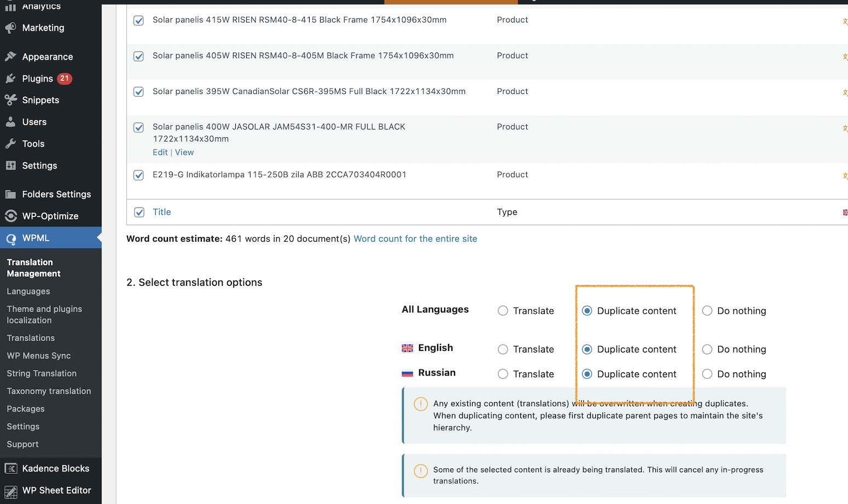Uncheck the RISEN RSM40-8-415 product checkbox
The width and height of the screenshot is (848, 504).
(x=139, y=21)
